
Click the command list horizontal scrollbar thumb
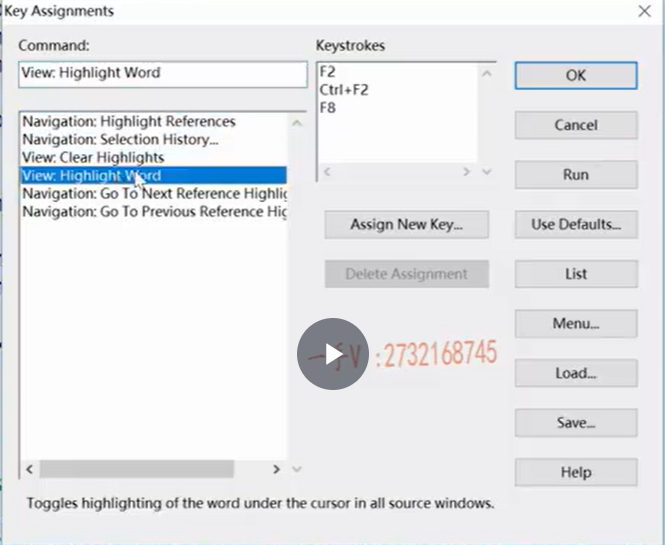point(137,469)
